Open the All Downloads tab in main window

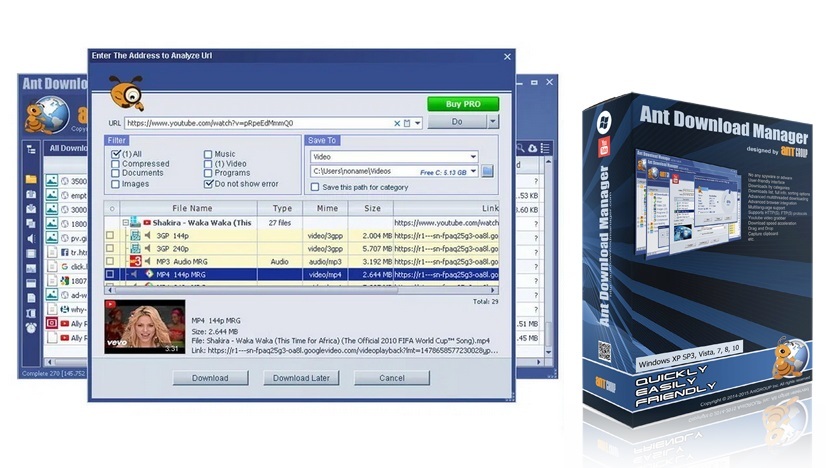click(68, 148)
